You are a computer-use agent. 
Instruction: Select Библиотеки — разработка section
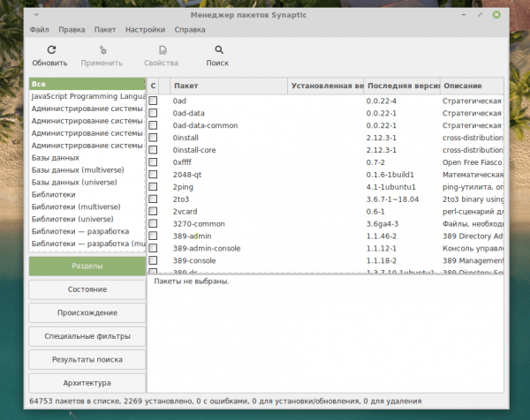[87, 231]
